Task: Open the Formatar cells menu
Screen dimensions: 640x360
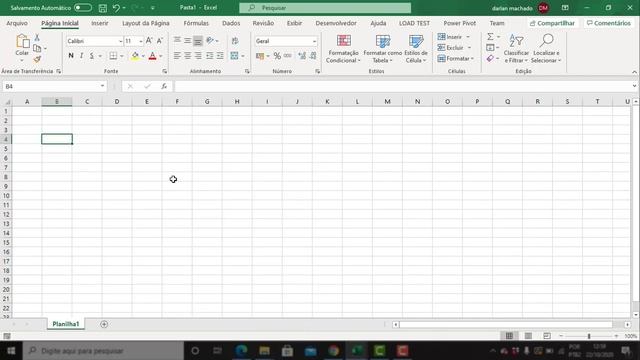Action: click(x=456, y=59)
